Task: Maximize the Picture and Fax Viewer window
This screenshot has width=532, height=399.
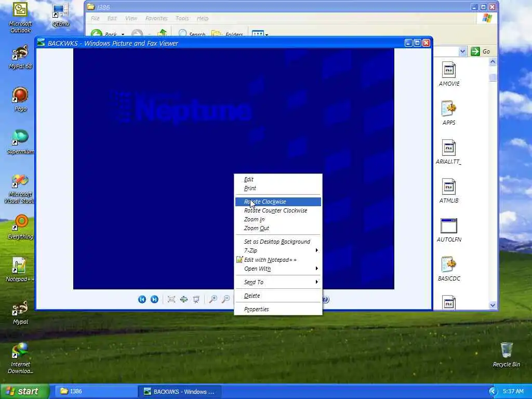Action: coord(417,43)
